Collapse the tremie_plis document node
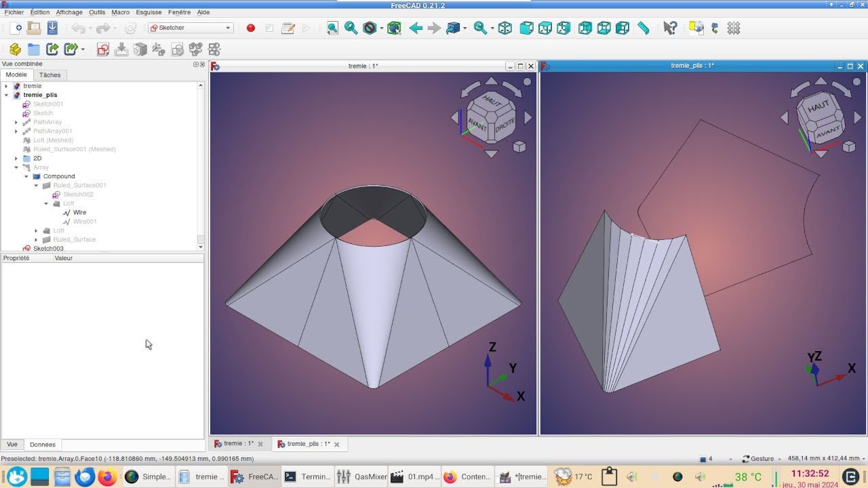This screenshot has height=488, width=868. pyautogui.click(x=6, y=95)
